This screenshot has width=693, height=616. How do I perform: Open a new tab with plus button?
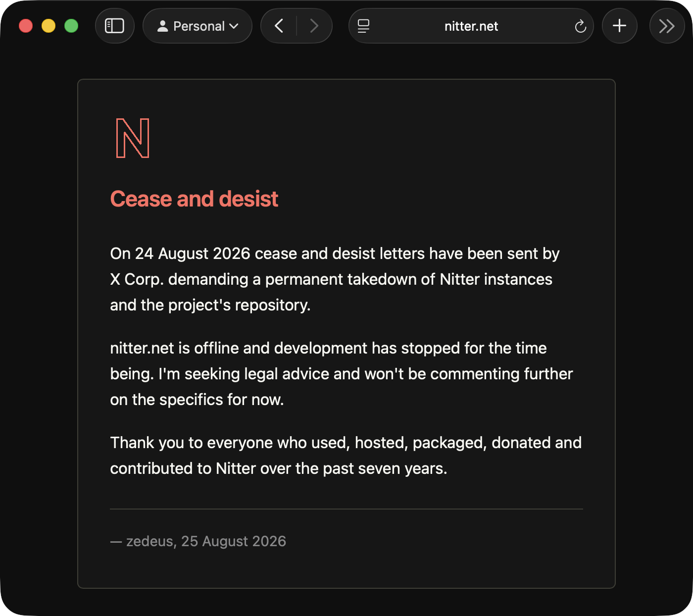point(619,26)
